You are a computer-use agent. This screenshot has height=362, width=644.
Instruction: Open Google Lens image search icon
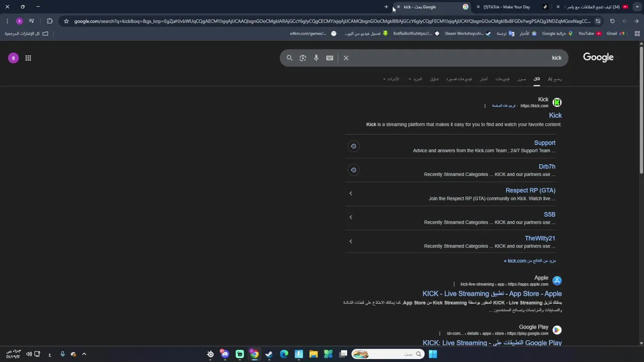click(303, 58)
